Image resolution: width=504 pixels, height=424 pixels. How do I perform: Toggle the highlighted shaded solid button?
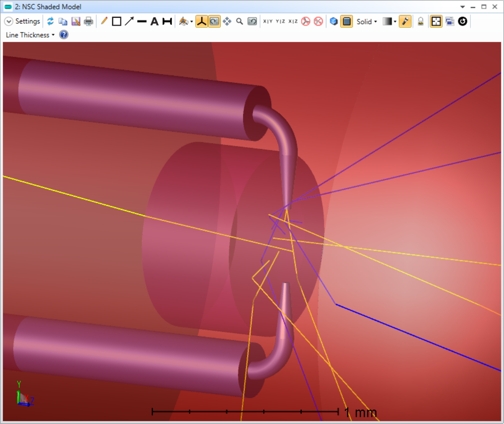pyautogui.click(x=347, y=21)
